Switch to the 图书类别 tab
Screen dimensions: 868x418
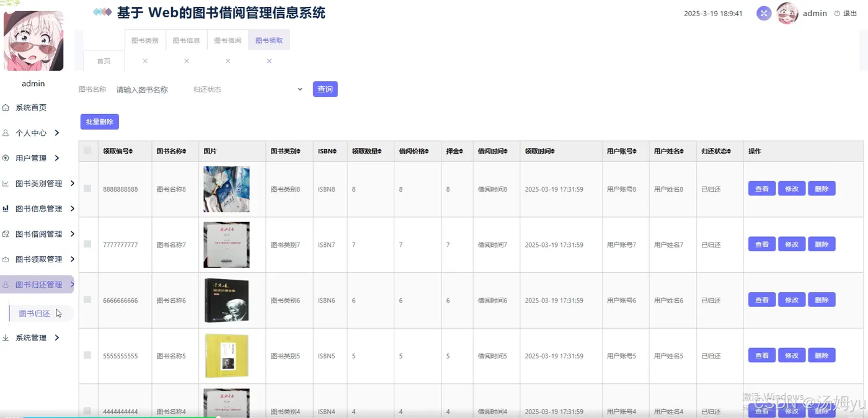coord(145,40)
